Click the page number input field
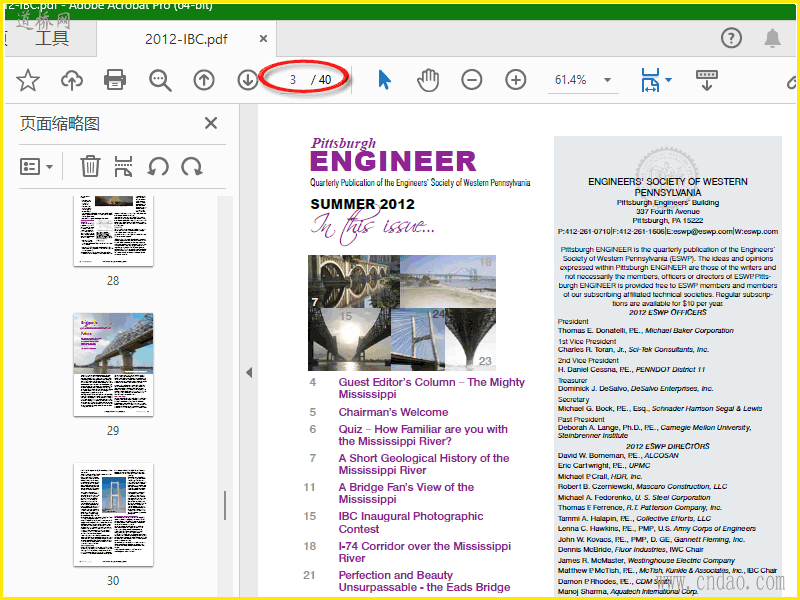 (x=293, y=80)
